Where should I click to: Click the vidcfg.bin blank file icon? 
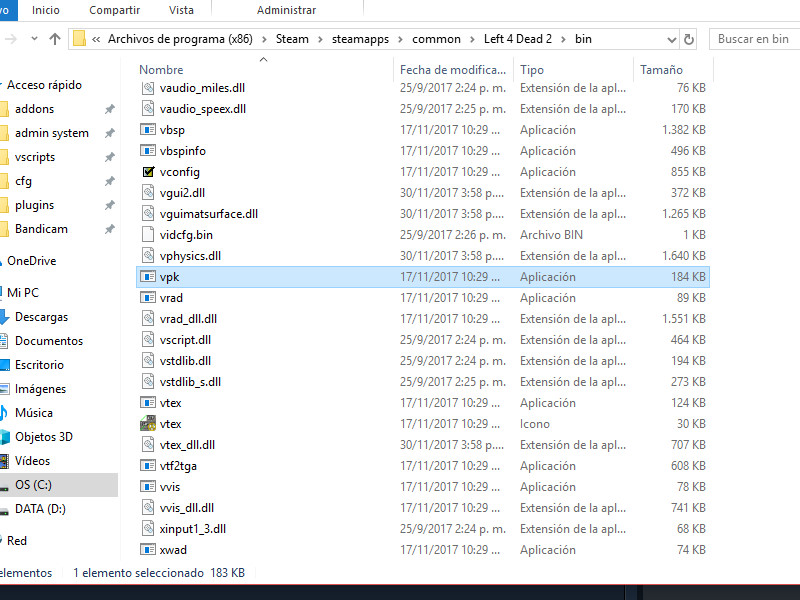pyautogui.click(x=148, y=235)
